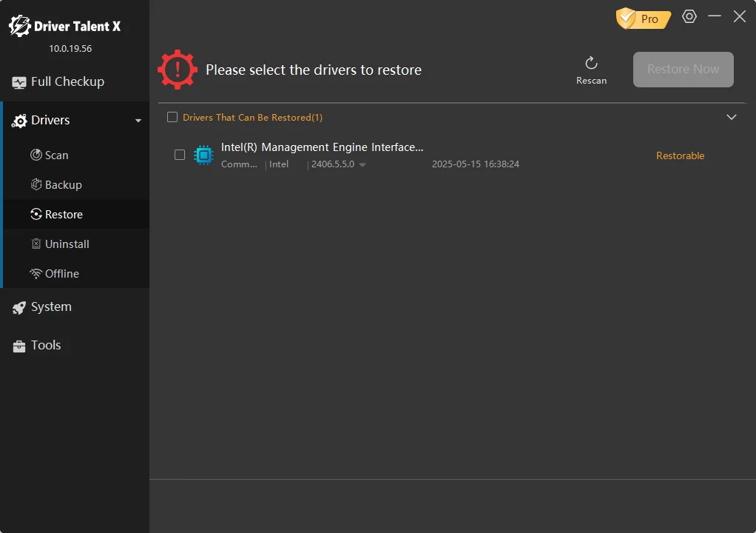This screenshot has width=756, height=533.
Task: Open the 2406.5.5.0 version dropdown
Action: (x=362, y=165)
